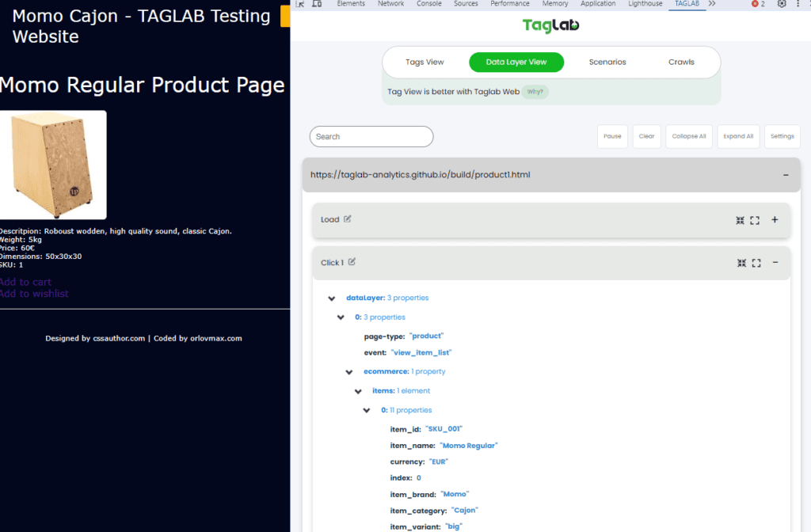811x532 pixels.
Task: Open the DevTools Sources tab
Action: (466, 4)
